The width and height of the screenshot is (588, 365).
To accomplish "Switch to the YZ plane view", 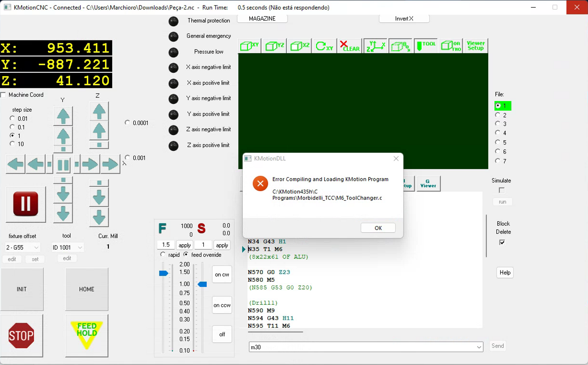I will tap(275, 46).
